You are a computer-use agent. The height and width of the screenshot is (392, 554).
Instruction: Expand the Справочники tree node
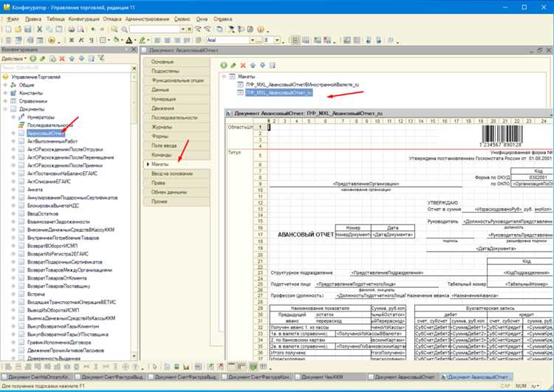(x=5, y=101)
